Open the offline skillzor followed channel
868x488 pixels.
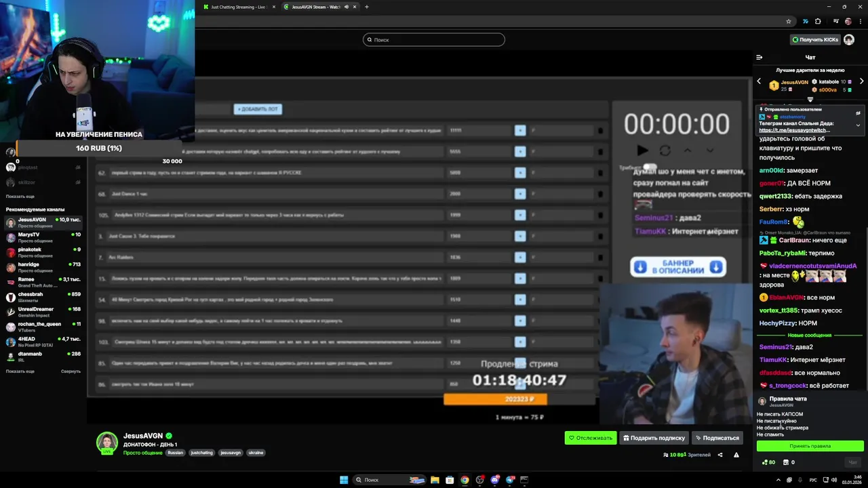coord(43,183)
